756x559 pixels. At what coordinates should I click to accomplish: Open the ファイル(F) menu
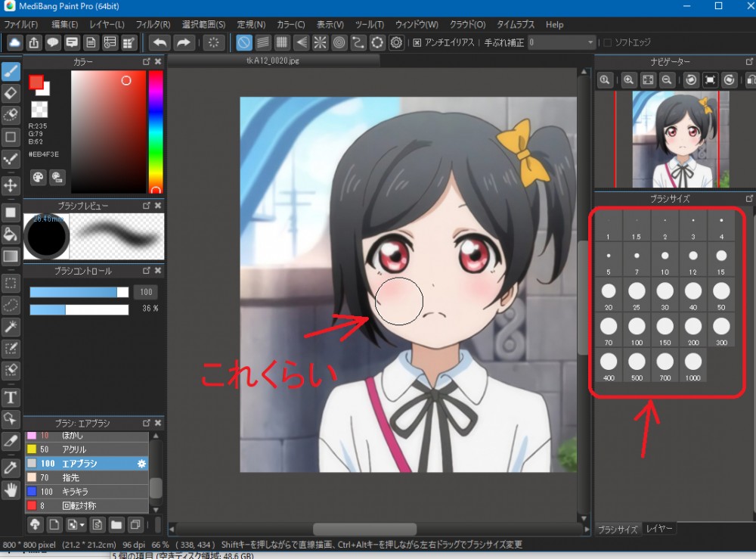coord(20,25)
